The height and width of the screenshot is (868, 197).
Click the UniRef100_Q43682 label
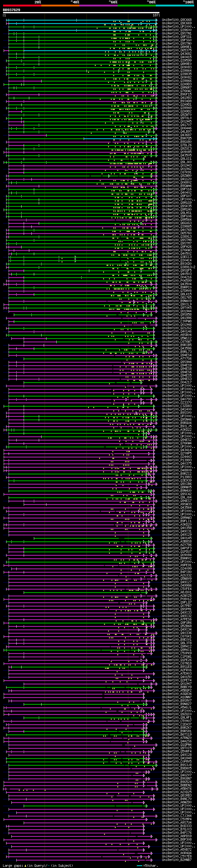(177, 54)
